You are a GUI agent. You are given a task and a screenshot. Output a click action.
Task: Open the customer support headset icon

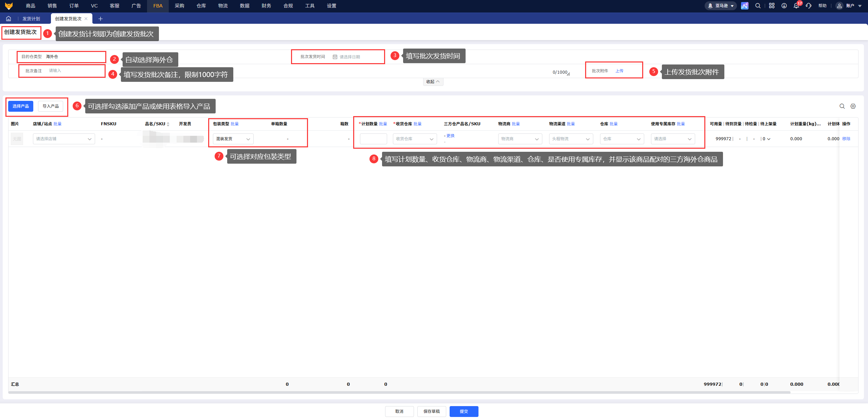coord(809,6)
